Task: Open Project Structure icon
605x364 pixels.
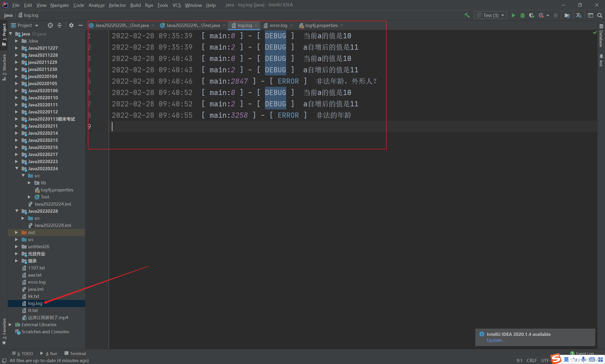Action: click(567, 15)
